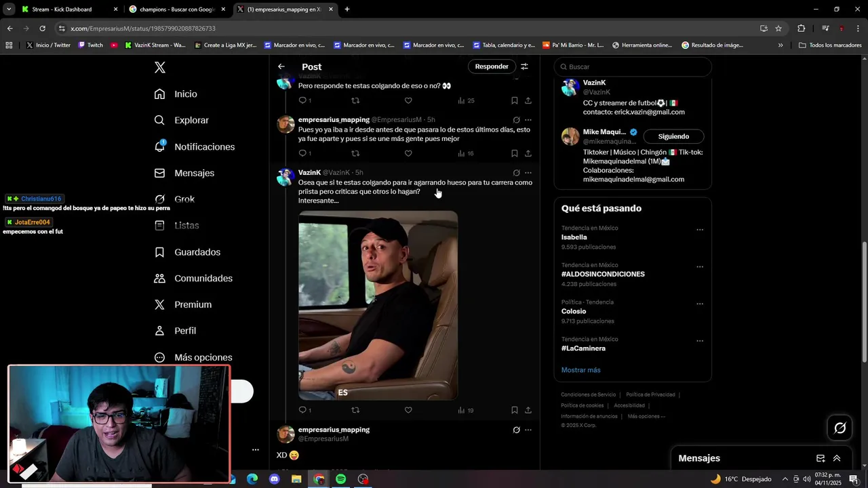
Task: Open Grok icon on empresarius_mapping 5h reply
Action: (x=516, y=120)
